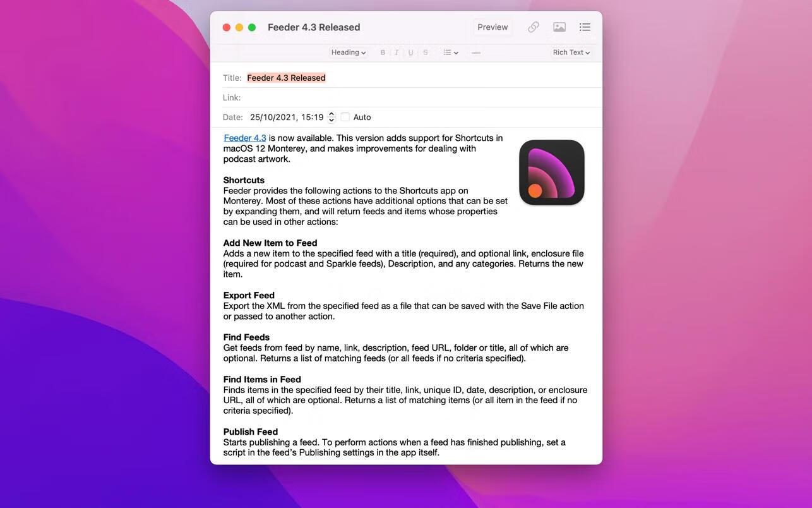Click the Preview button
The width and height of the screenshot is (812, 508).
[x=493, y=27]
